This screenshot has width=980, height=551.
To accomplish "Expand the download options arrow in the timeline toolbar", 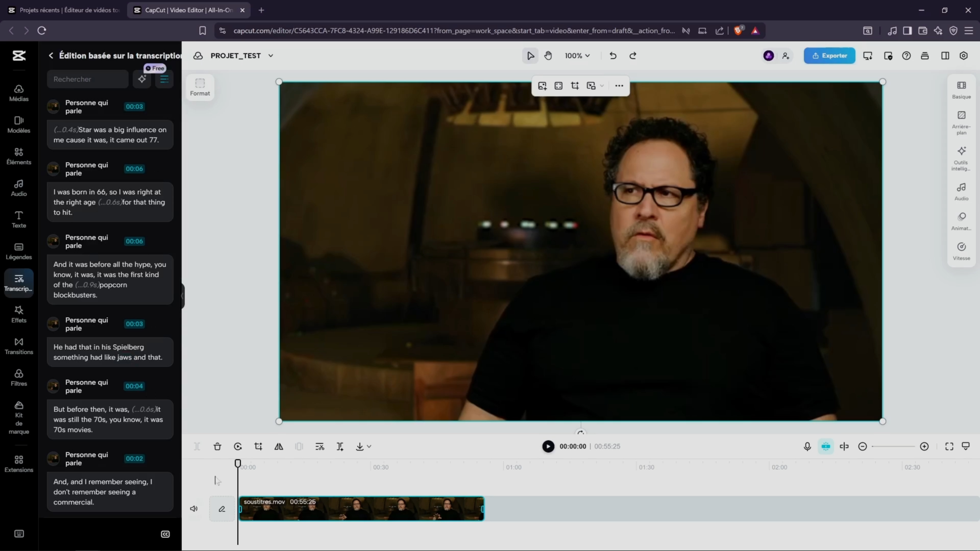I will 369,446.
